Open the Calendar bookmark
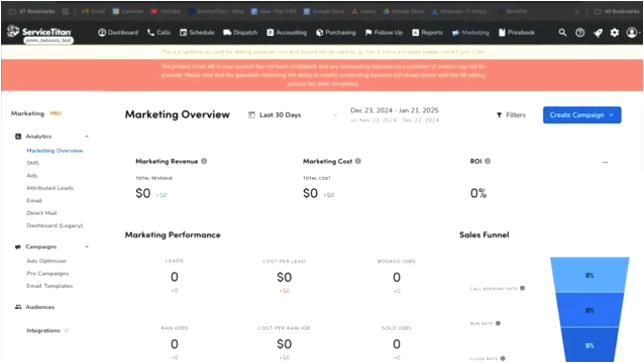 pyautogui.click(x=128, y=11)
